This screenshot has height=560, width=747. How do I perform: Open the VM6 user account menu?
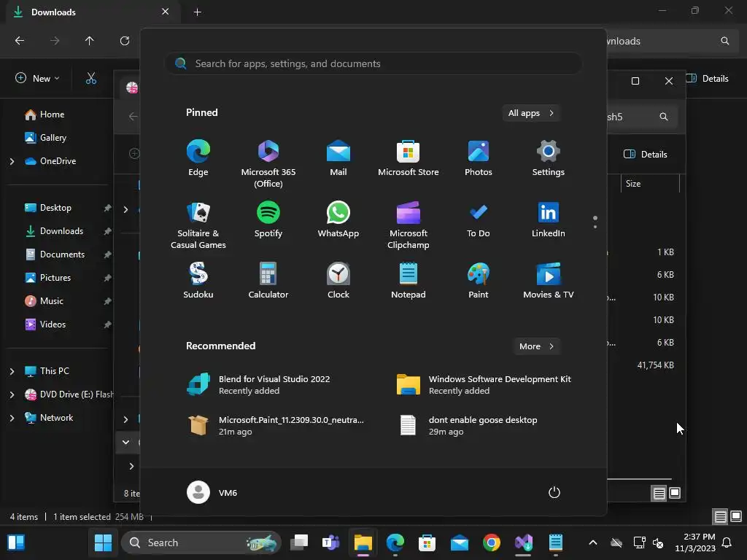(212, 492)
